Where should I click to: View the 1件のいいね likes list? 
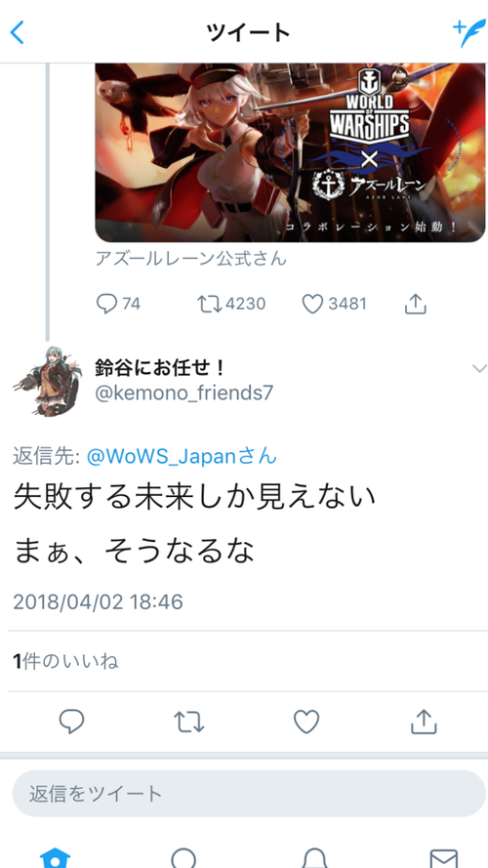pyautogui.click(x=65, y=661)
